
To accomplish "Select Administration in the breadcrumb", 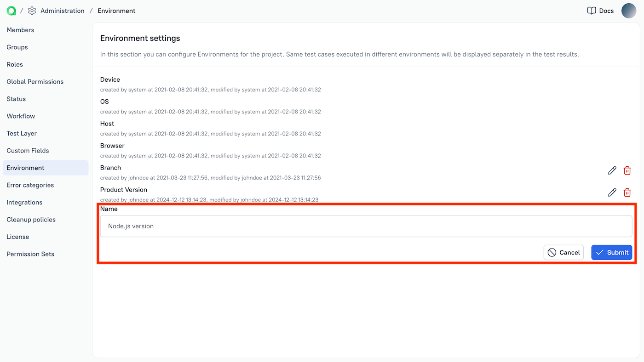I will coord(63,11).
